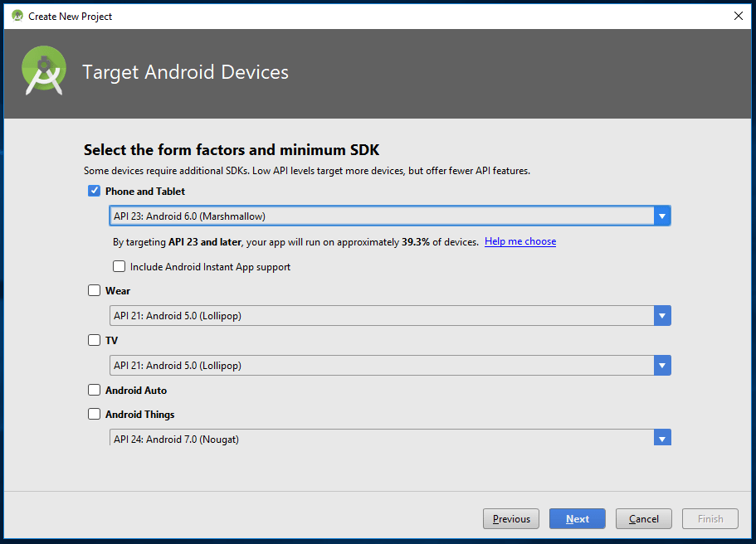
Task: Click the API 23 Marshmallow combo box field
Action: 382,216
